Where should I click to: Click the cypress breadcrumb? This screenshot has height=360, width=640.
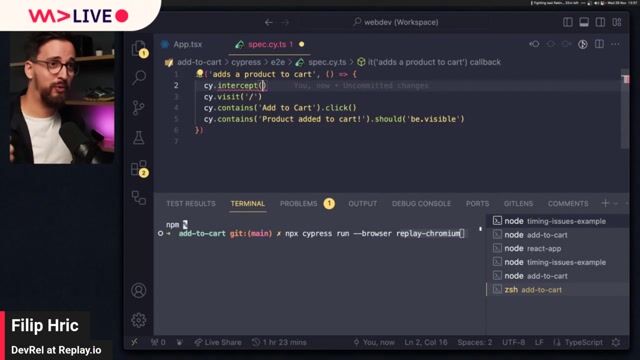(x=246, y=62)
